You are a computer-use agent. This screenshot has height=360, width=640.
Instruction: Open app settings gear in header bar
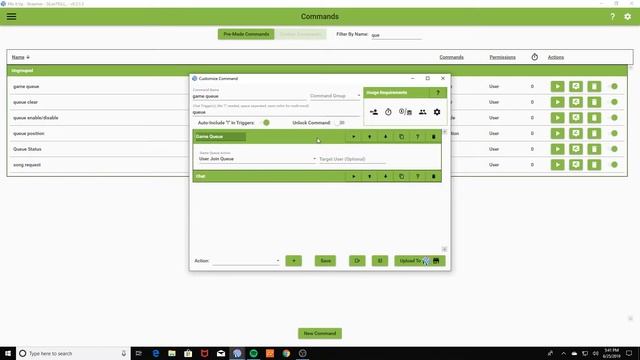click(628, 17)
